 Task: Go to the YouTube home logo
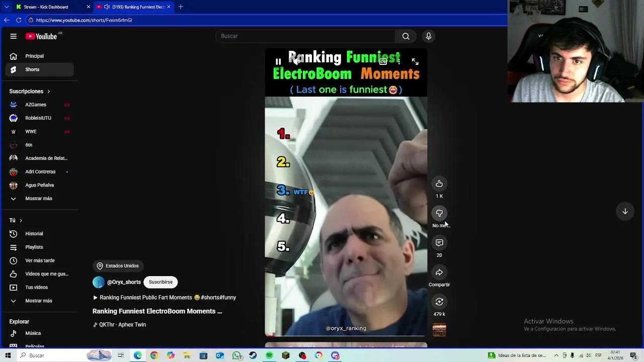[41, 36]
